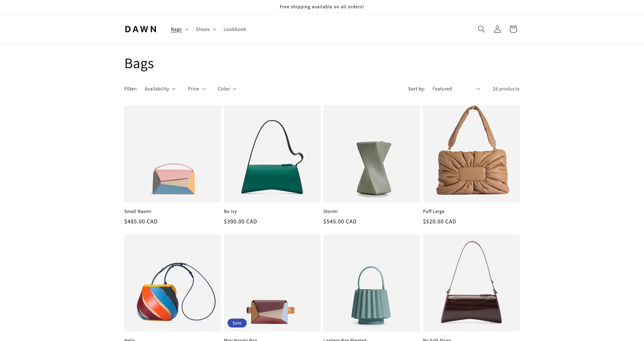This screenshot has height=341, width=644.
Task: Open the Stormi product title
Action: tap(330, 211)
